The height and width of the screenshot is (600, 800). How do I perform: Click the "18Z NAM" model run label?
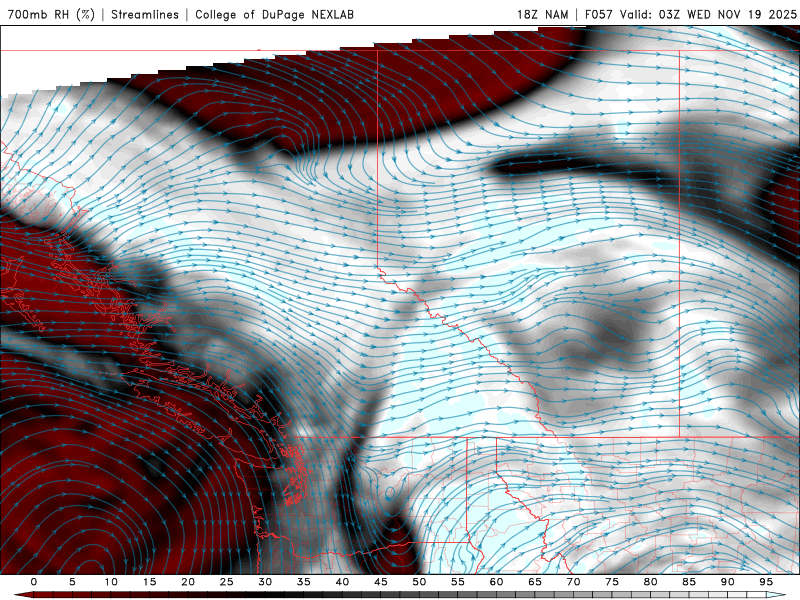coord(542,14)
